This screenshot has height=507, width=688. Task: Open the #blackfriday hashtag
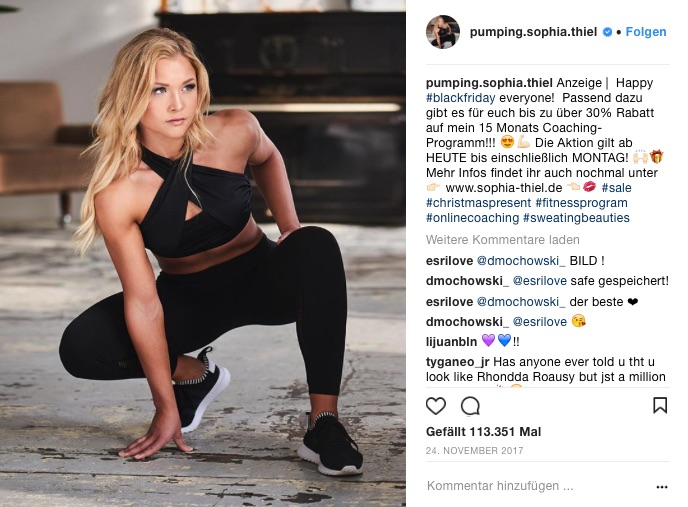point(460,98)
